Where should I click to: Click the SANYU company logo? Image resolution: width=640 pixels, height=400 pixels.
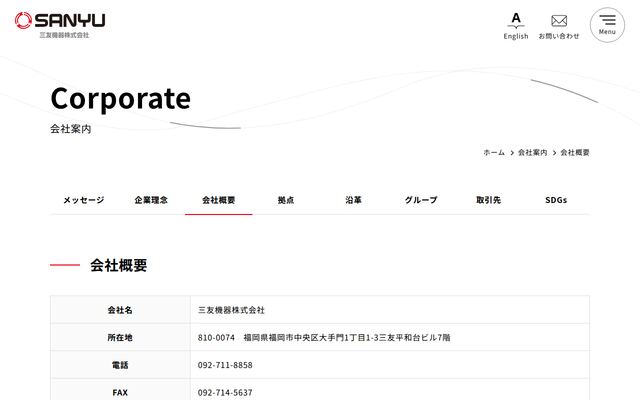[60, 25]
